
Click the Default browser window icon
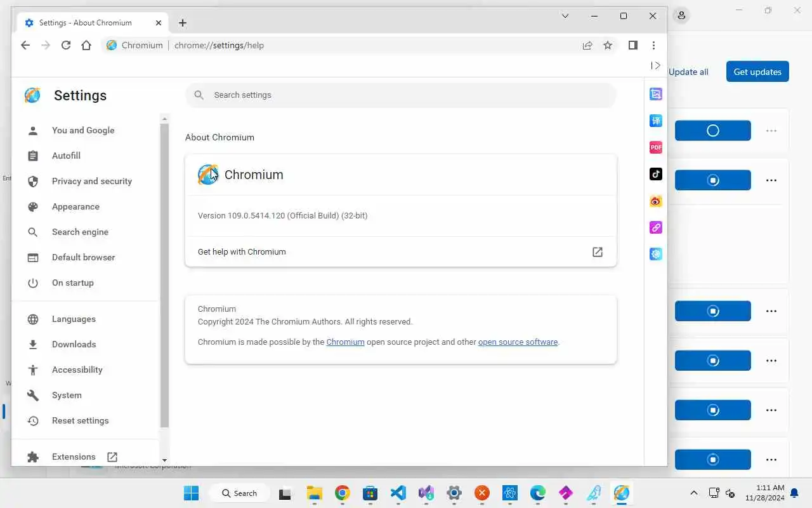(33, 258)
